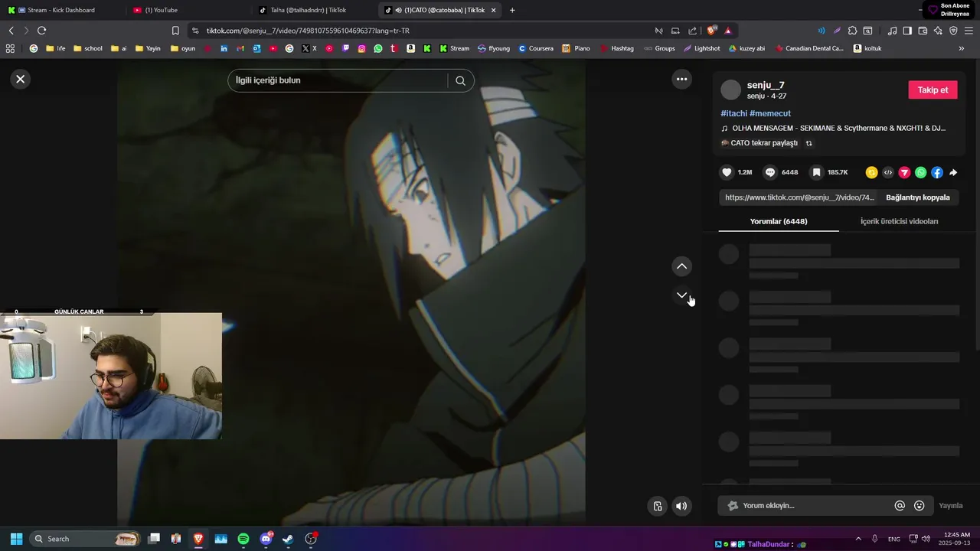This screenshot has width=980, height=551.
Task: Click the search magnifier in related content box
Action: tap(460, 80)
